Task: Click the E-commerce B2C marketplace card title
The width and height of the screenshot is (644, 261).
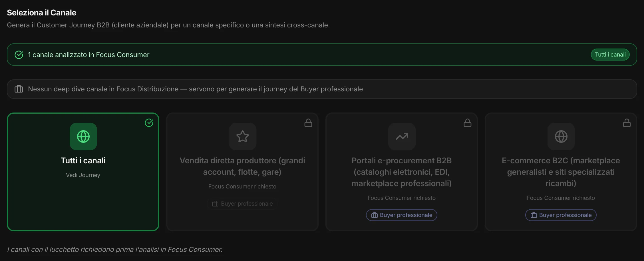Action: click(561, 172)
